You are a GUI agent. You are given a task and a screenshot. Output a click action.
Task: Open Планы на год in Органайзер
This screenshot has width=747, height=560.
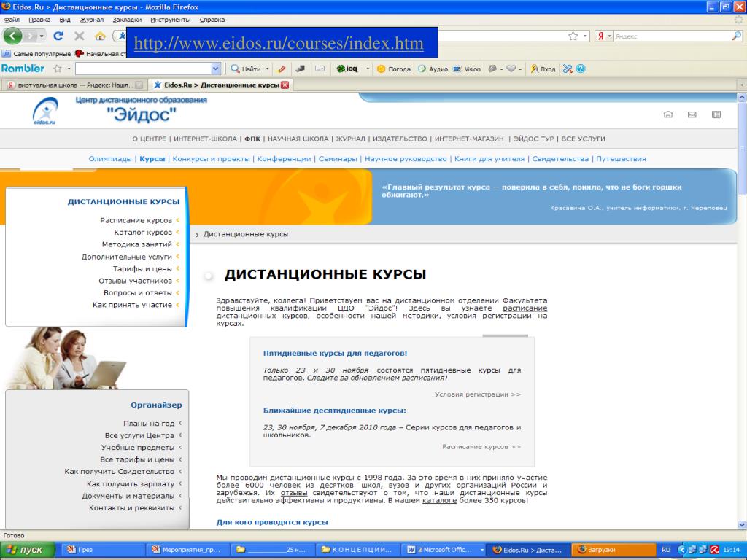[x=149, y=424]
